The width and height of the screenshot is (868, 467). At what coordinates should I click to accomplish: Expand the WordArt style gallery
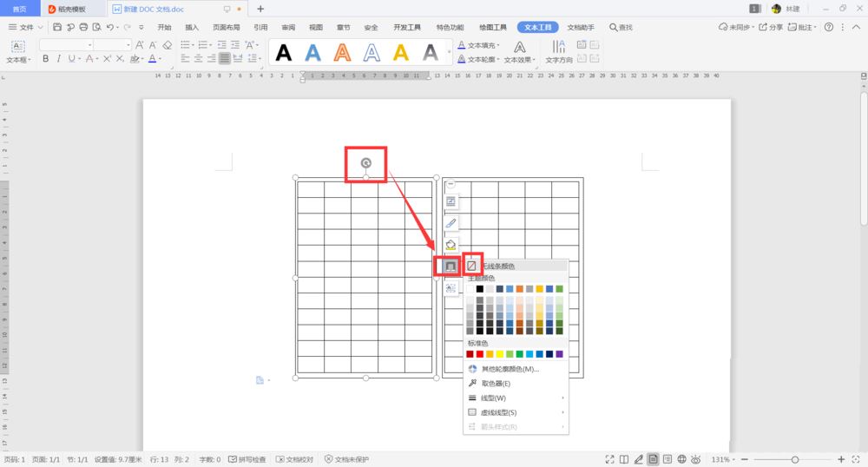(x=449, y=53)
